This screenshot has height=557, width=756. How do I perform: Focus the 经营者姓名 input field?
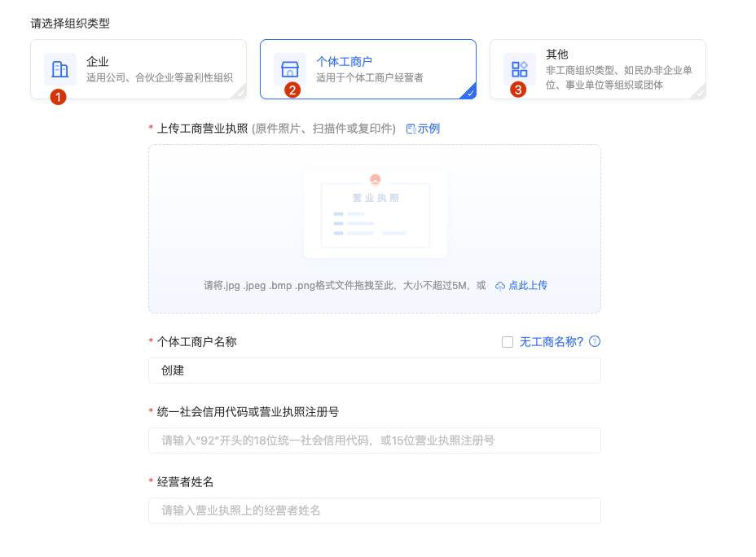coord(375,511)
